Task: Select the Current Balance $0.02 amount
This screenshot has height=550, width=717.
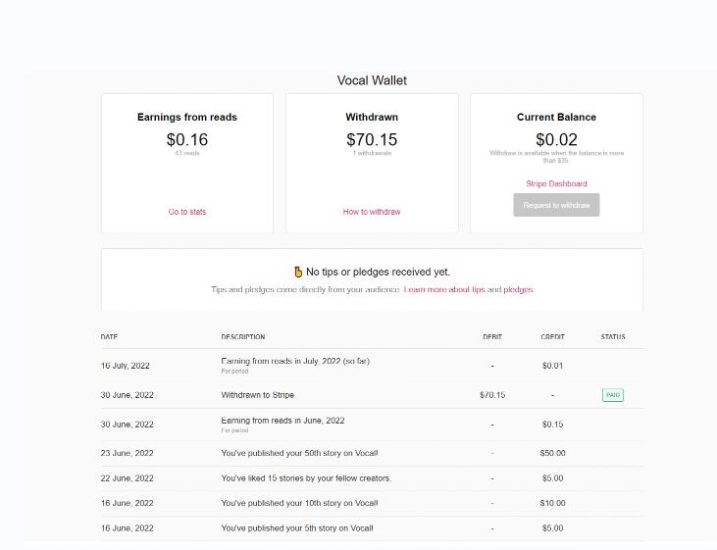Action: click(556, 140)
